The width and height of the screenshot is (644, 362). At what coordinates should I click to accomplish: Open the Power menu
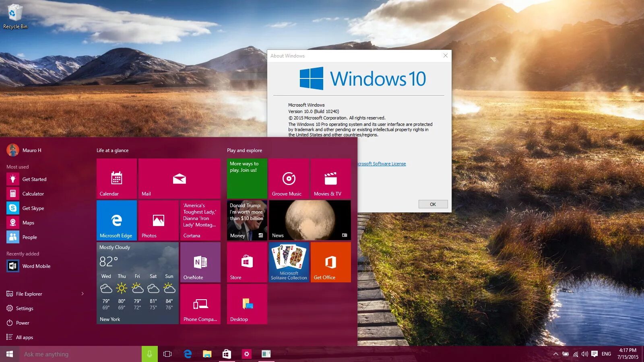pos(22,323)
